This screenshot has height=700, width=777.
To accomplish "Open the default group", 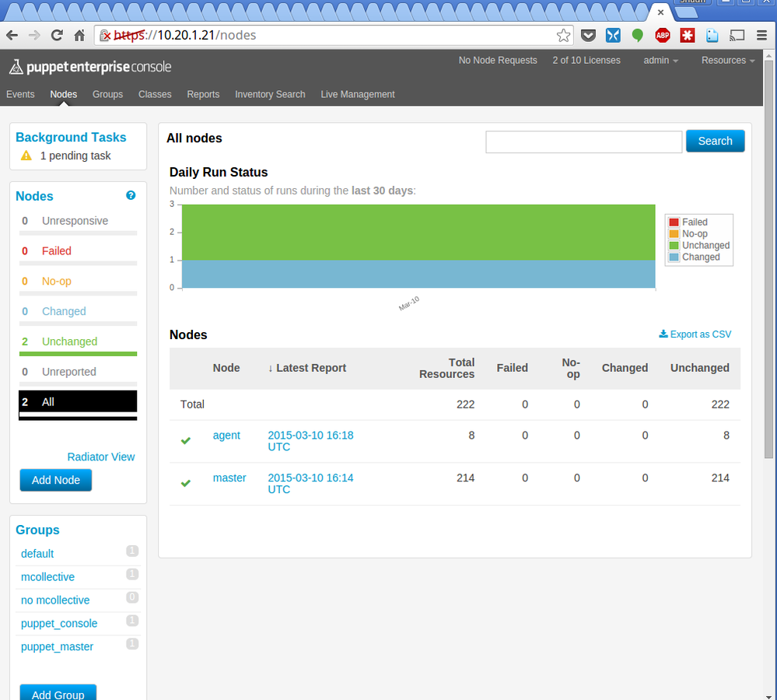I will pos(37,554).
